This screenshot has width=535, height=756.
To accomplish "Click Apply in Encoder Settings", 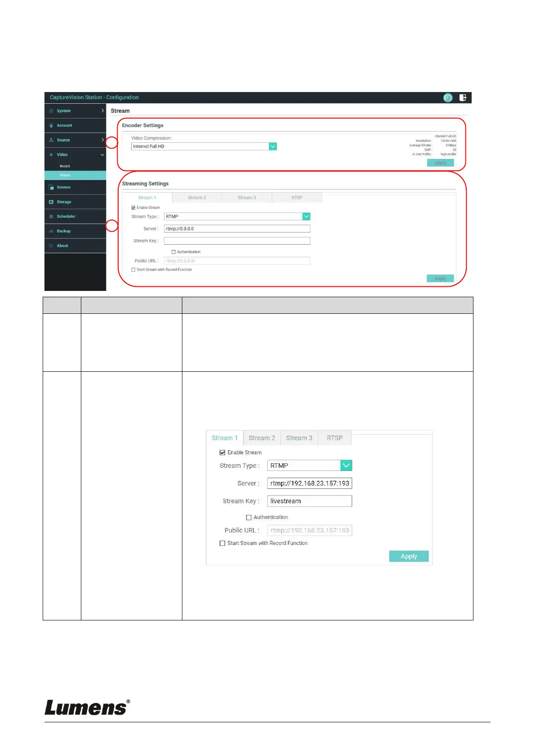I will click(440, 163).
